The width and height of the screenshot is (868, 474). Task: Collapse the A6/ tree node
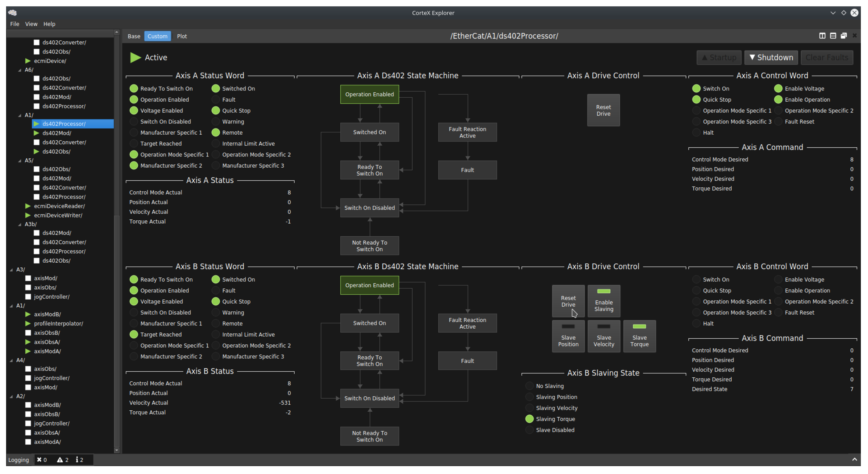click(20, 70)
